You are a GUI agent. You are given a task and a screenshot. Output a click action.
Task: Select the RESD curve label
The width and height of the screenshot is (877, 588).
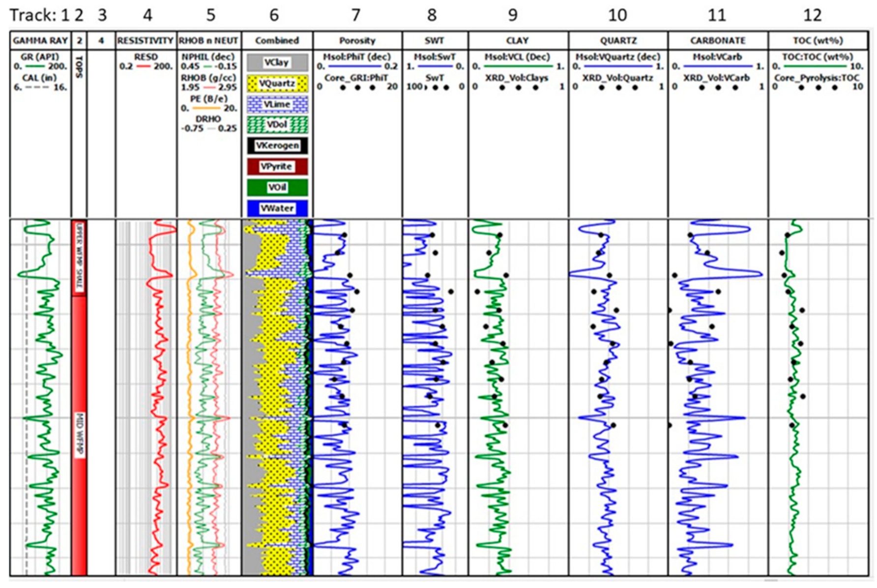[x=146, y=57]
